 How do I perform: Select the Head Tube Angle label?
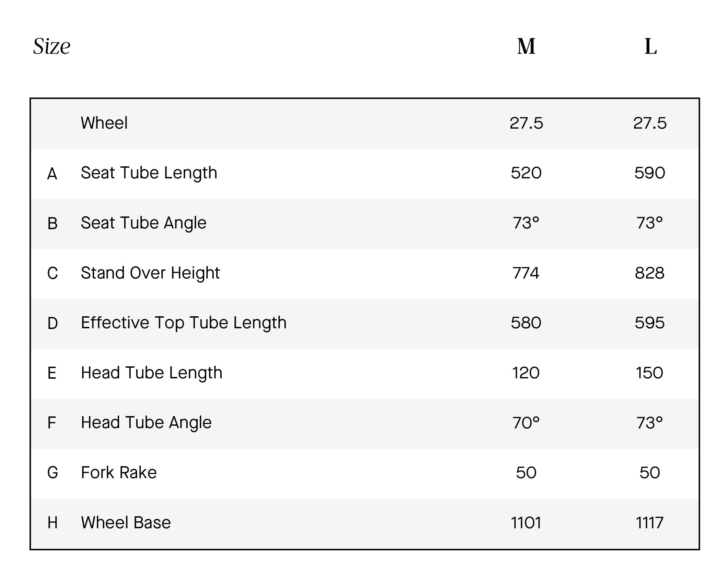point(146,422)
